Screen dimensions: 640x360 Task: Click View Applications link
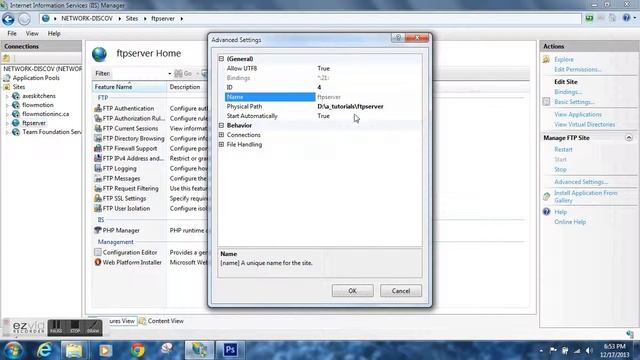tap(578, 114)
